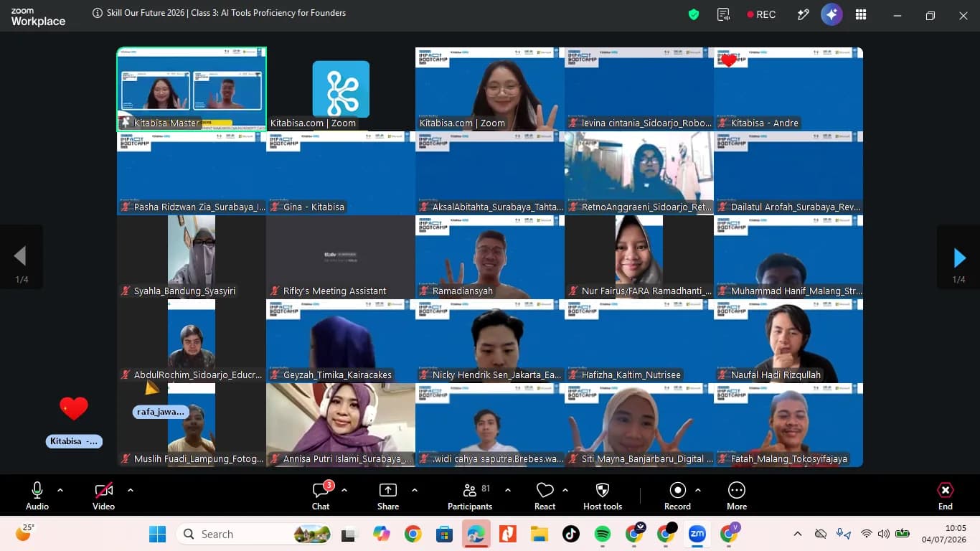The width and height of the screenshot is (980, 551).
Task: Open the AI Companion sparkle button
Action: (x=831, y=14)
